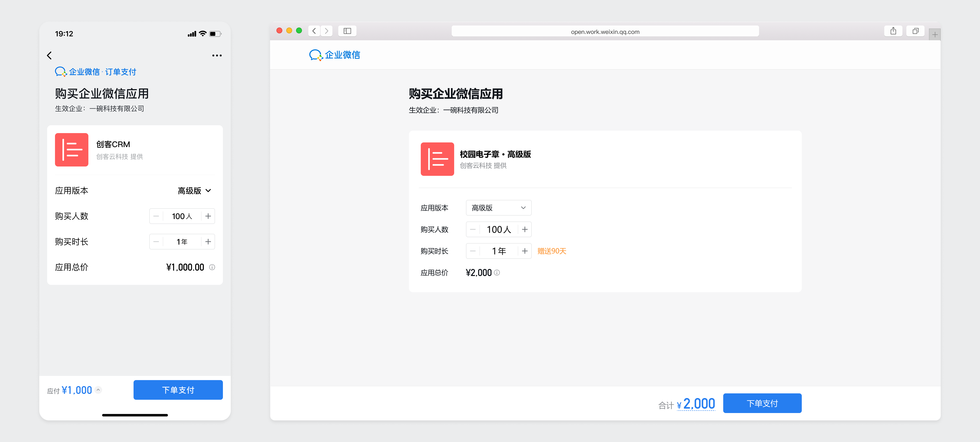
Task: Expand the 高级版 version dropdown on mobile
Action: [194, 191]
